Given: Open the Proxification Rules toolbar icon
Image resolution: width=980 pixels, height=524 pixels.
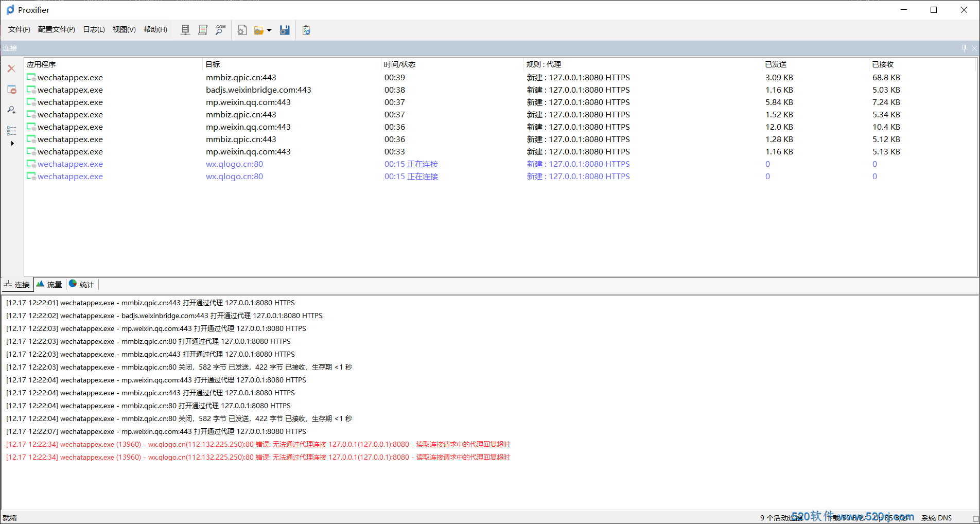Looking at the screenshot, I should pyautogui.click(x=203, y=30).
